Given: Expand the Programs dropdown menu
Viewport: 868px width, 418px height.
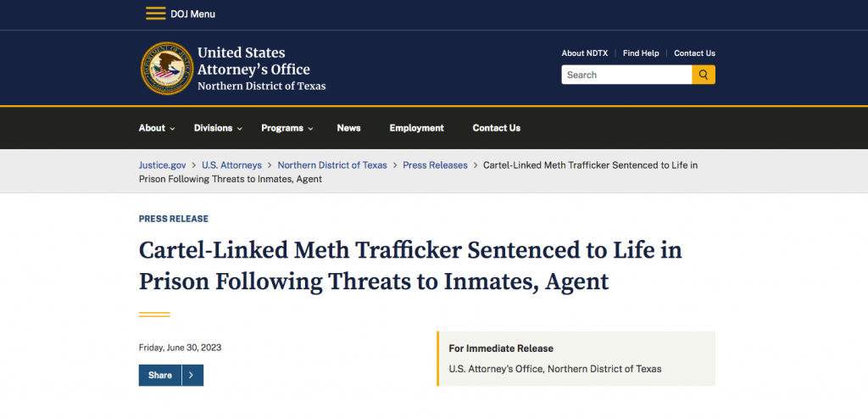Looking at the screenshot, I should pos(287,128).
